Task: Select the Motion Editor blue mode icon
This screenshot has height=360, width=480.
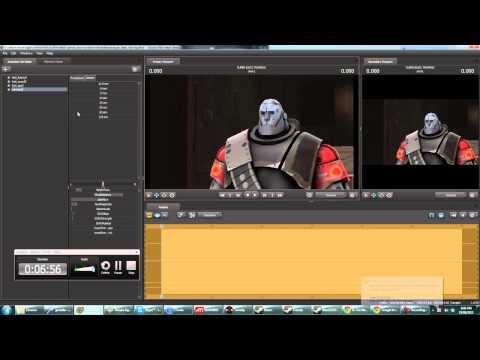Action: (x=157, y=215)
